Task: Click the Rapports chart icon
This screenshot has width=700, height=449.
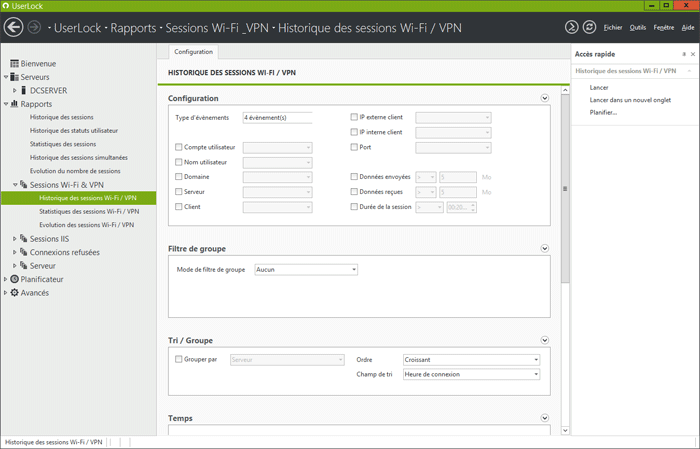Action: click(x=14, y=104)
